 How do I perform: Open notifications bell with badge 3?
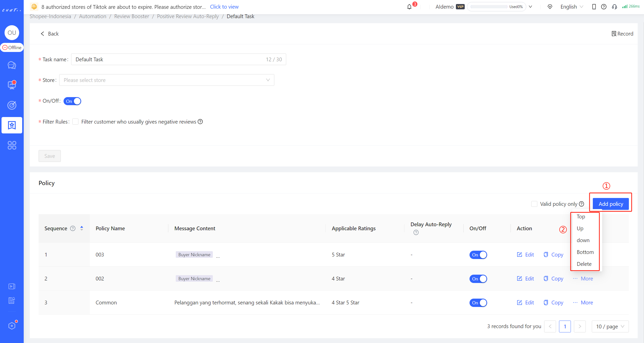point(409,7)
